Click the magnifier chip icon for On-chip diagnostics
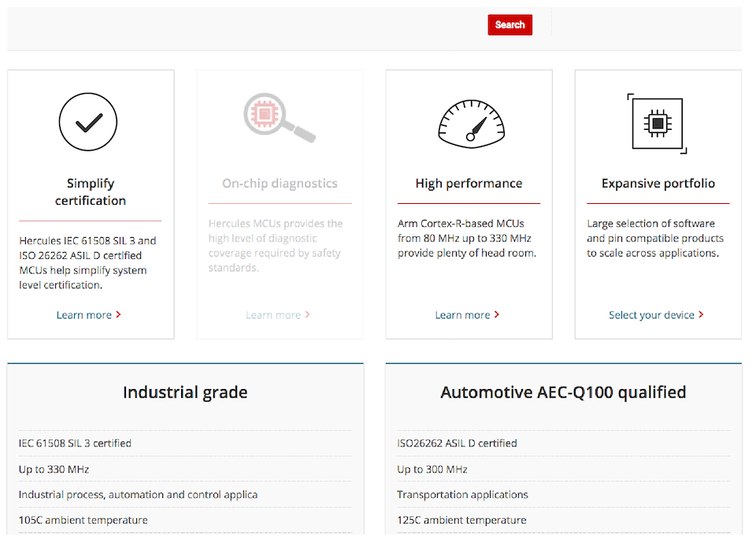The height and width of the screenshot is (545, 756). [278, 118]
